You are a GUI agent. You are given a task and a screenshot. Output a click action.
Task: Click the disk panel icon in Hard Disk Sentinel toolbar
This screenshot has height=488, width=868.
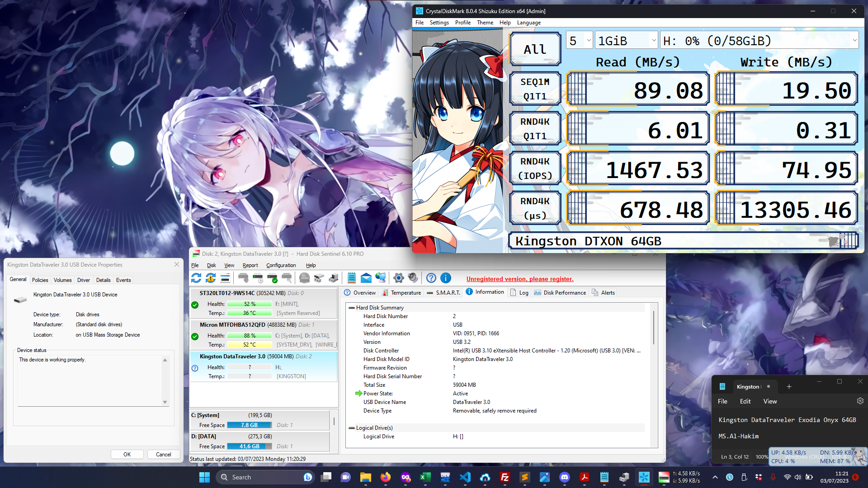(x=225, y=278)
